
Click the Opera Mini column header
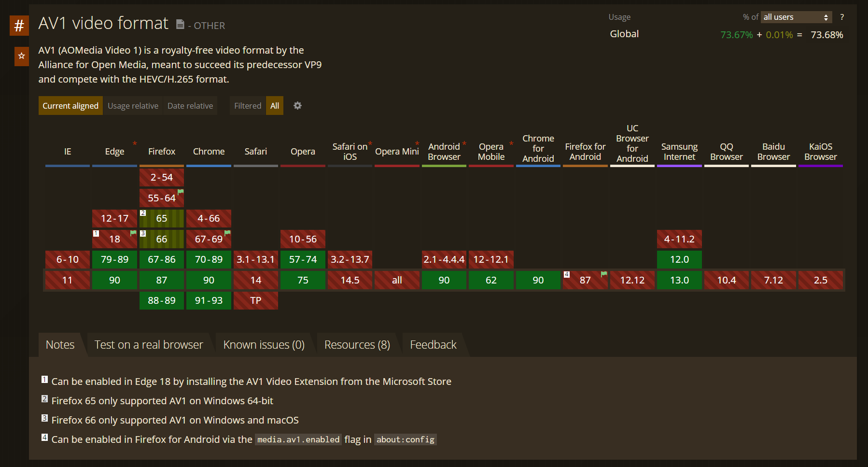(x=397, y=152)
